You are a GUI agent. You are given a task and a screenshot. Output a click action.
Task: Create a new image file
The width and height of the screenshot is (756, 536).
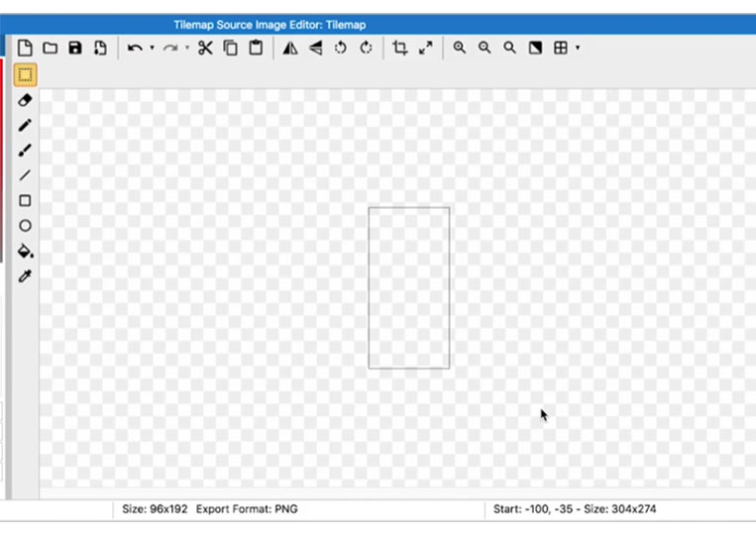pos(25,48)
